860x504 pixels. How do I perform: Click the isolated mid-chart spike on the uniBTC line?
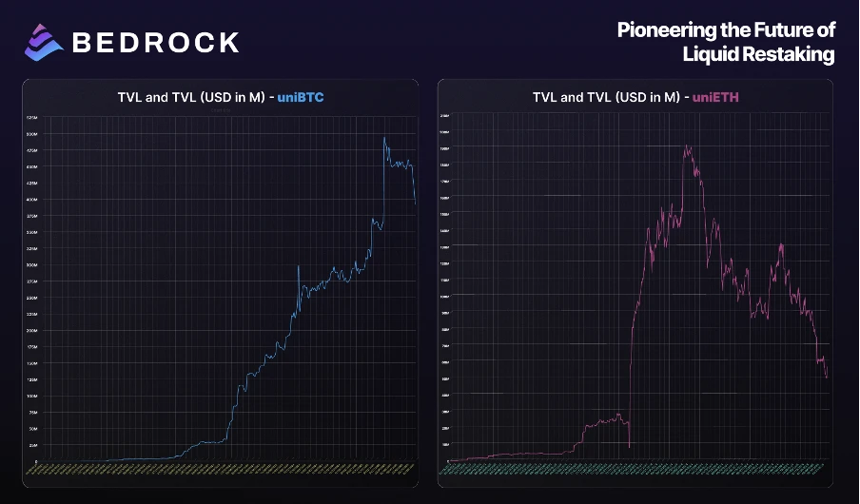[298, 267]
